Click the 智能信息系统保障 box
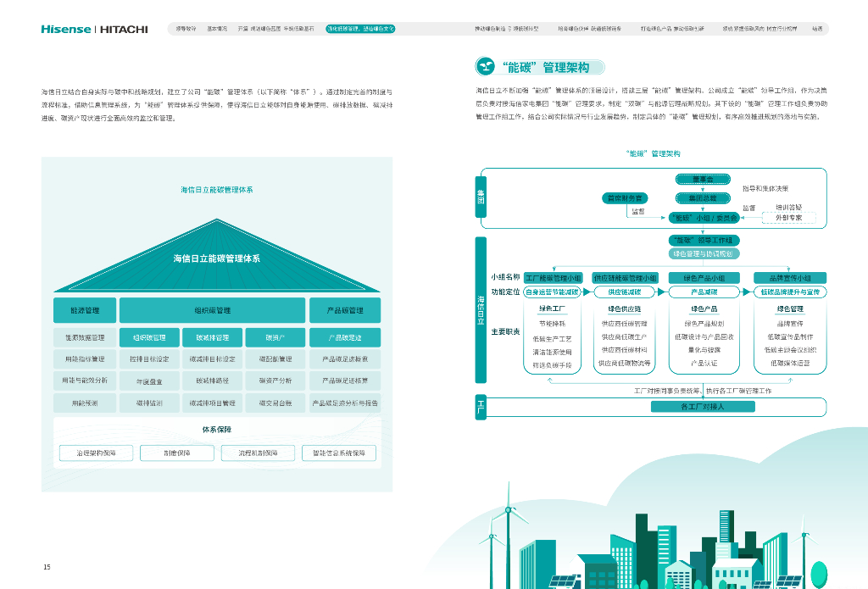868x589 pixels. pyautogui.click(x=339, y=453)
